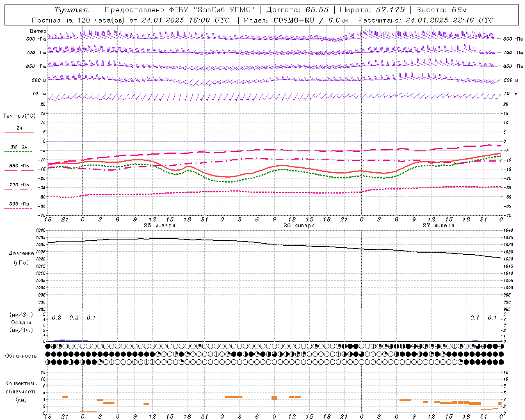Click the "850 гПа" temperature legend entry
The height and width of the screenshot is (420, 525).
click(19, 166)
